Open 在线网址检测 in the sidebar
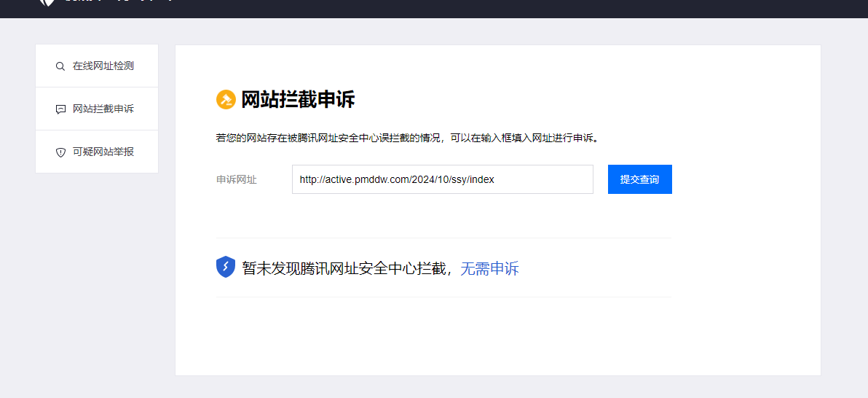This screenshot has width=868, height=398. click(x=97, y=66)
